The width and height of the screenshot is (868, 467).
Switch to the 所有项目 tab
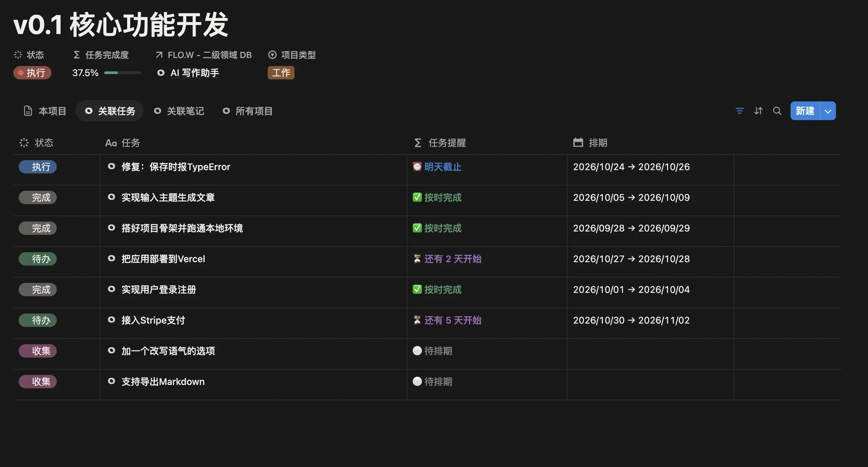pos(248,111)
